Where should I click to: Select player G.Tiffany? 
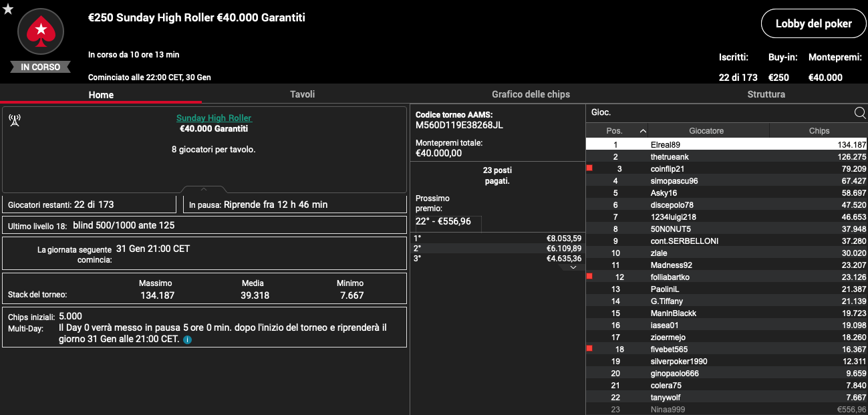click(x=726, y=301)
